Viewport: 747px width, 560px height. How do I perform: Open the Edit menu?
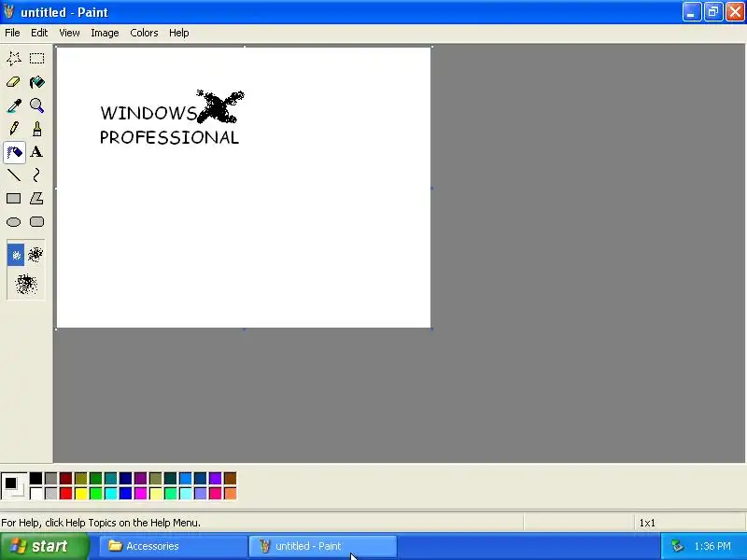pos(39,33)
